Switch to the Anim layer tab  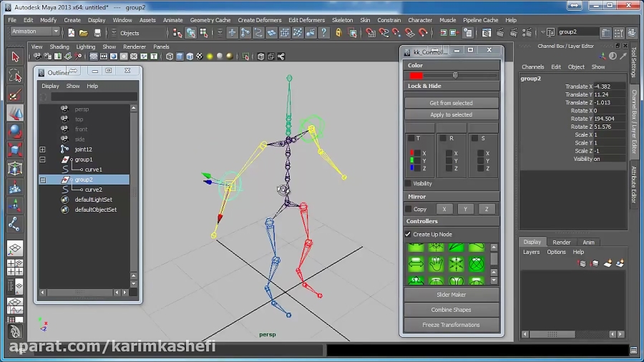click(588, 242)
